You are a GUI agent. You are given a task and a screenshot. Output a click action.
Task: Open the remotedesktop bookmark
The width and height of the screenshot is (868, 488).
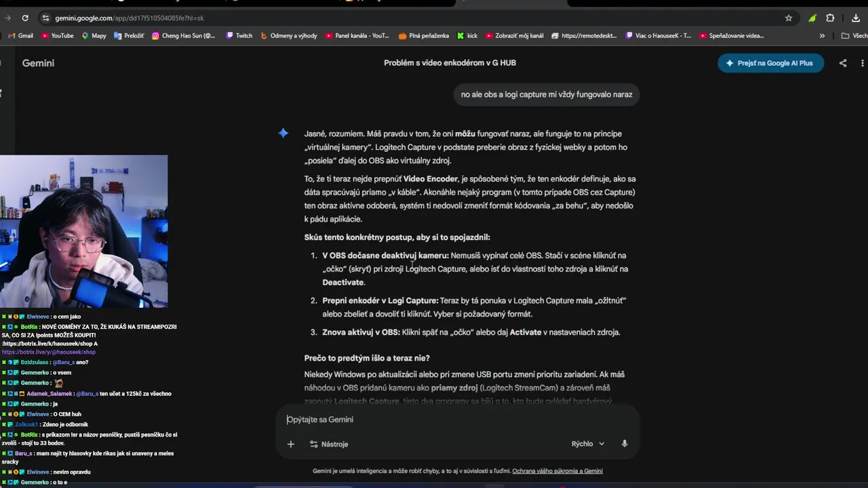(x=585, y=36)
